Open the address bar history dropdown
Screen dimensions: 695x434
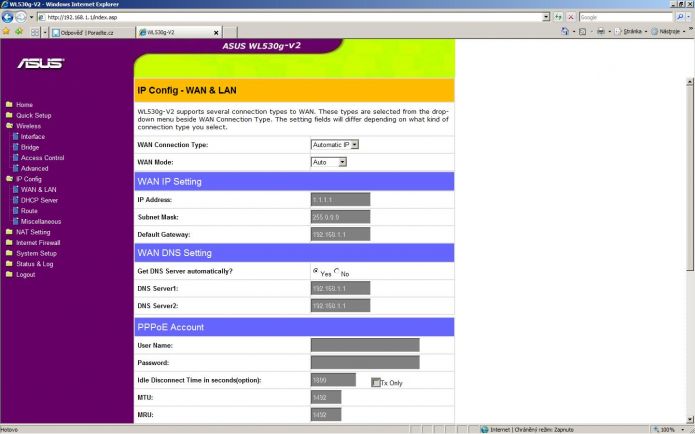tap(546, 17)
